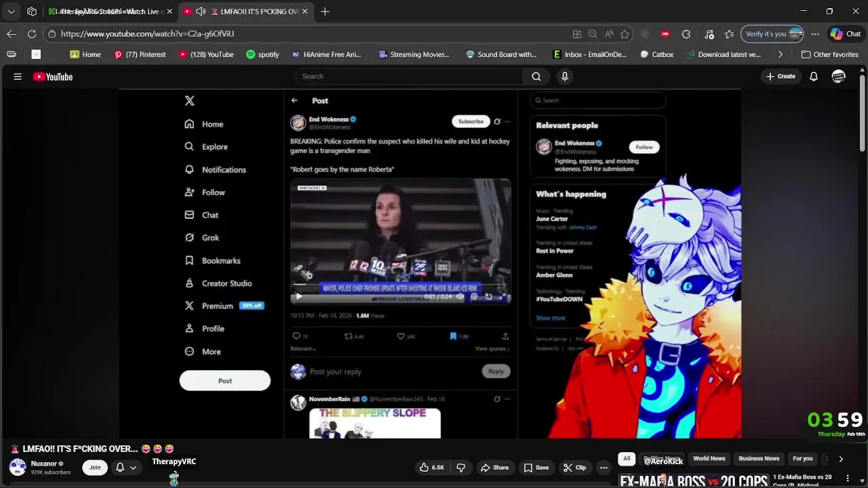The image size is (868, 488).
Task: Open the Other favorites folder
Action: (x=829, y=54)
